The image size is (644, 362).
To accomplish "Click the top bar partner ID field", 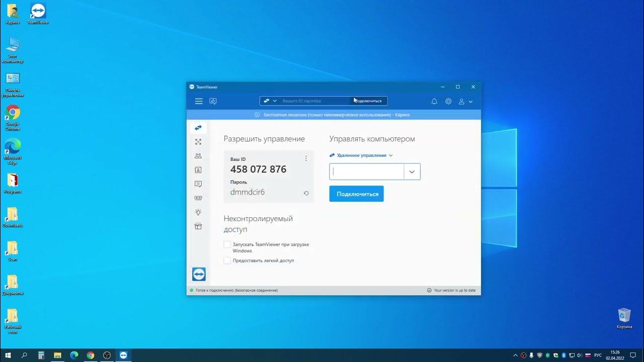I will tap(314, 101).
